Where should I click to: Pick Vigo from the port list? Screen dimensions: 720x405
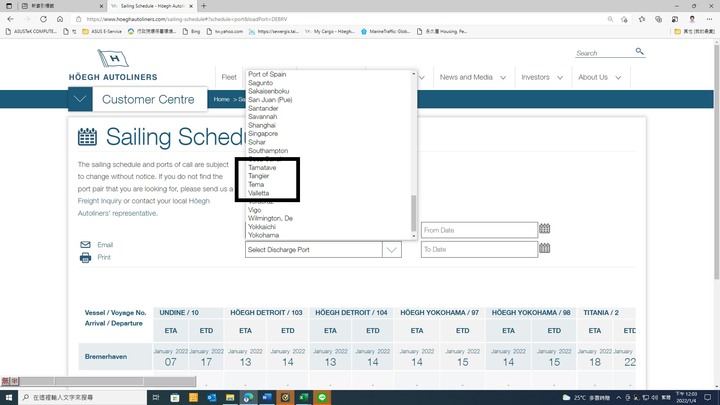tap(254, 210)
